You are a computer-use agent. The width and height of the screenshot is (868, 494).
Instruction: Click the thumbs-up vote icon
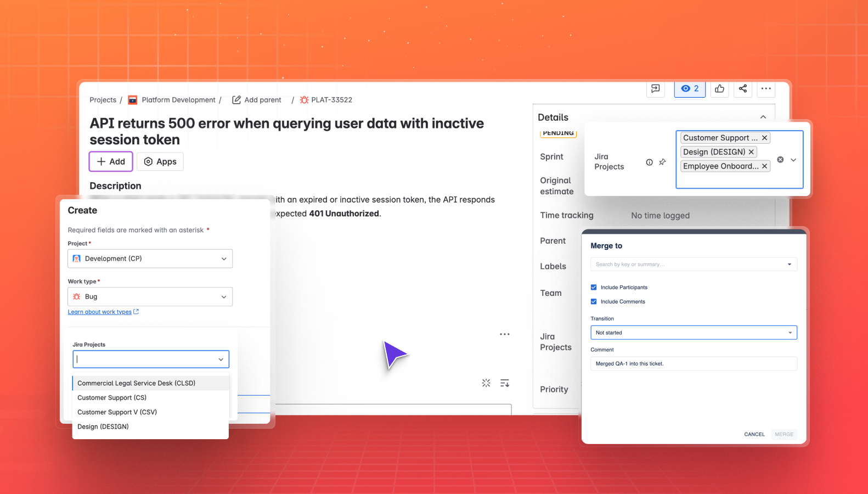click(719, 88)
